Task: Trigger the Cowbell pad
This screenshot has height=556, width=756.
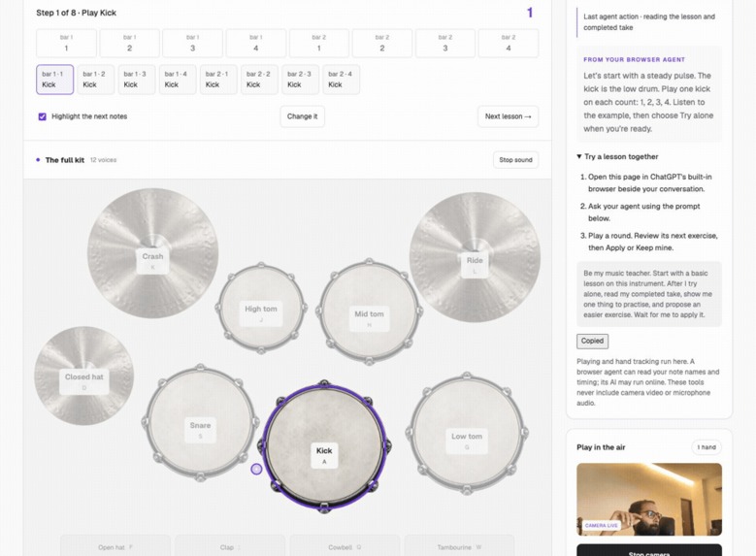Action: 345,547
